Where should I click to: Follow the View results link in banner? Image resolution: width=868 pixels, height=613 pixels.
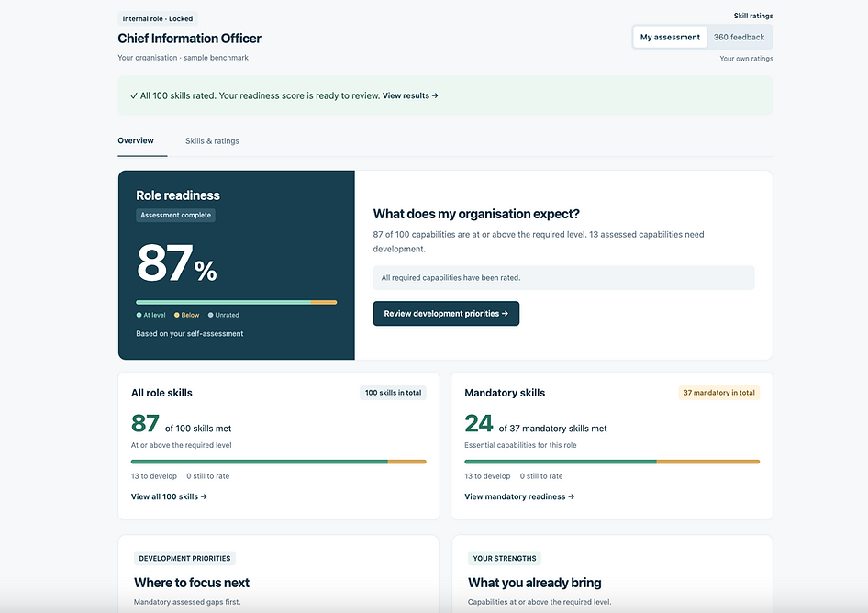pos(410,95)
